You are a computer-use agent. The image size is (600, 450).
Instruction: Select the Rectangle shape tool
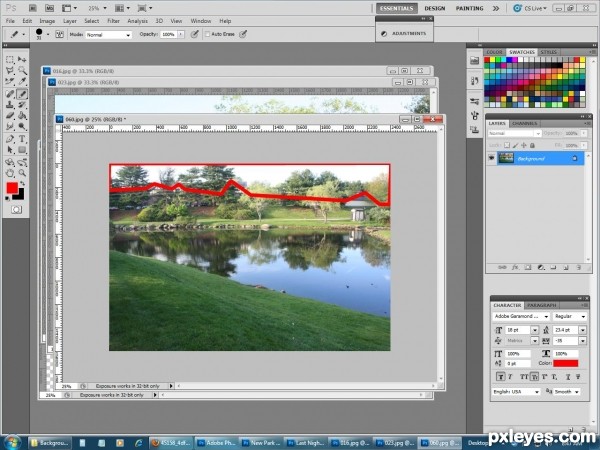[22, 150]
